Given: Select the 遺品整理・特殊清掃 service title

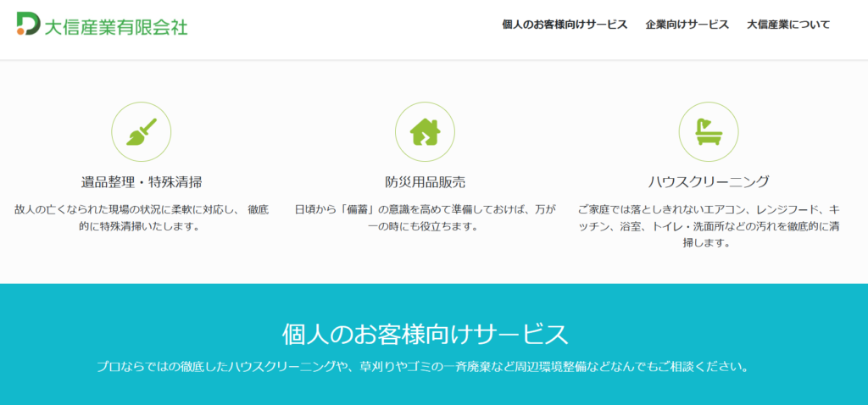Looking at the screenshot, I should (142, 181).
